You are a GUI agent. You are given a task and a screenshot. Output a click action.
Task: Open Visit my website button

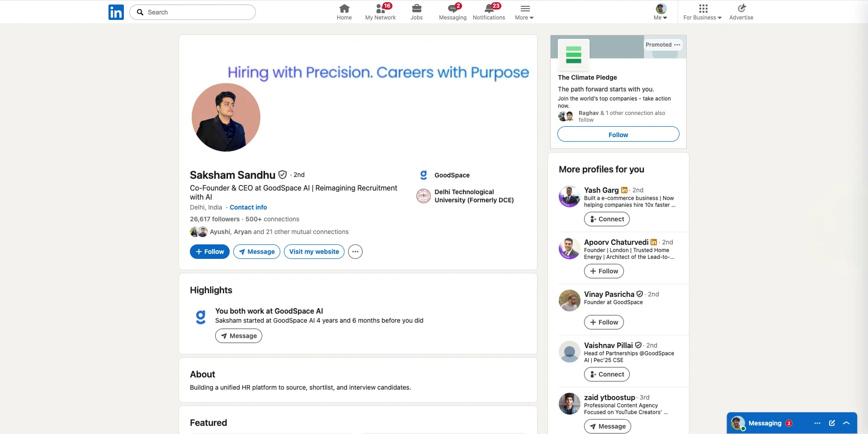[314, 252]
